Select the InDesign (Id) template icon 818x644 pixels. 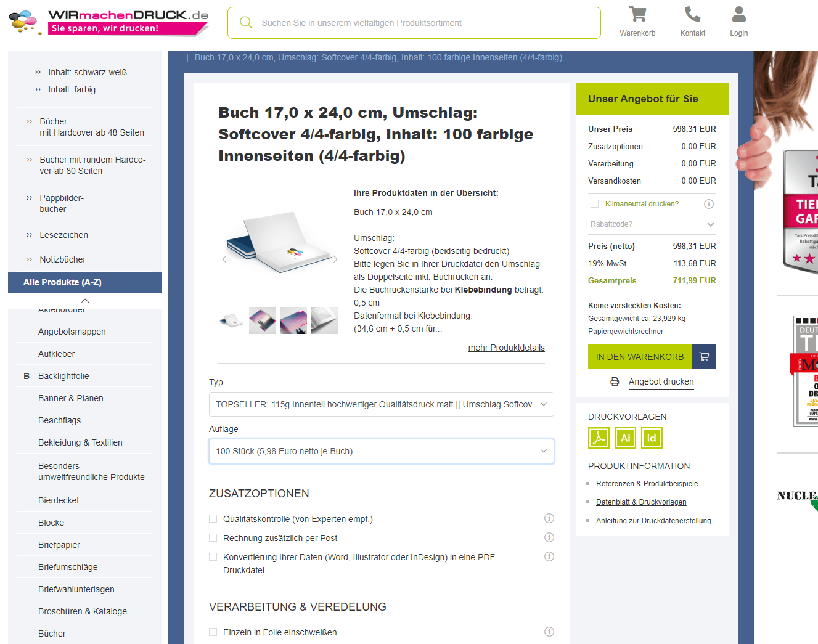pos(651,438)
